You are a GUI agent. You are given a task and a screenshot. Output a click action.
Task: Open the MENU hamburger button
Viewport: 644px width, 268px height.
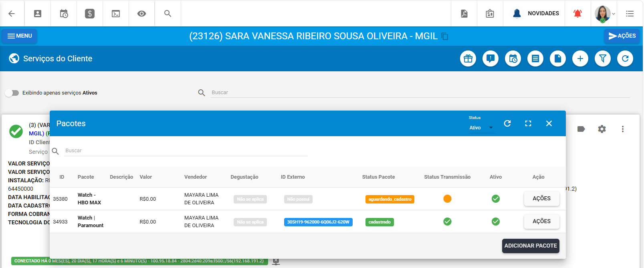click(19, 36)
